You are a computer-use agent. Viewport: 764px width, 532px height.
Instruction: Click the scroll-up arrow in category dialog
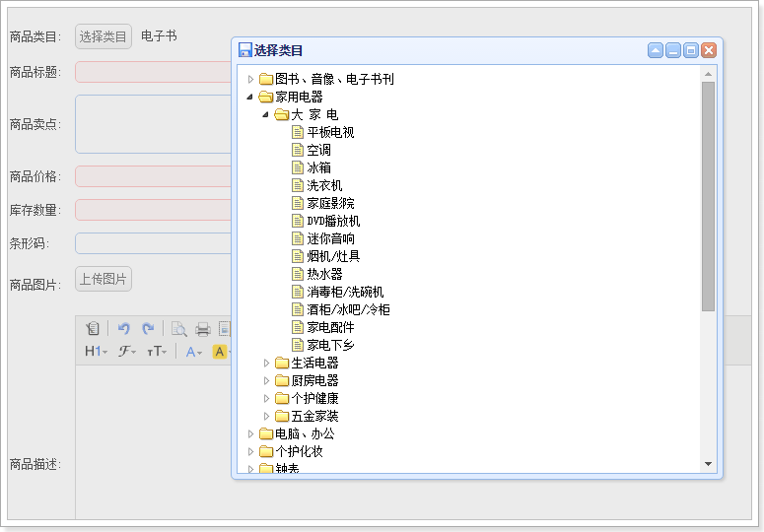click(708, 74)
